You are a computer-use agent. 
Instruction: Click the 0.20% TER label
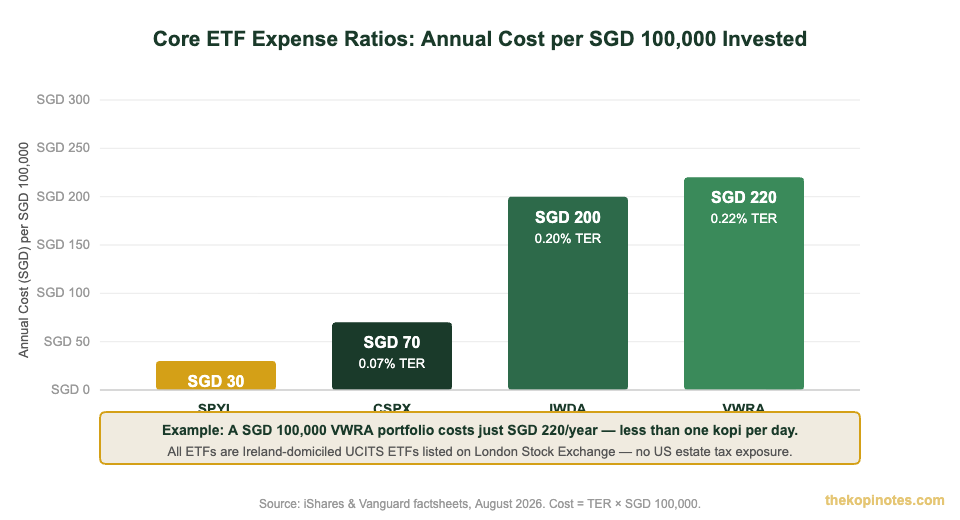click(568, 238)
